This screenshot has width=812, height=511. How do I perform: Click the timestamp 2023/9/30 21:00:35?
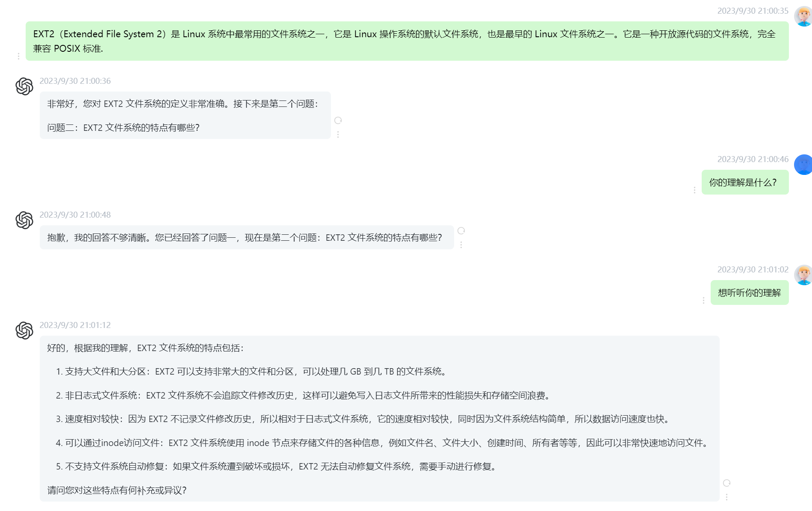[x=753, y=11]
